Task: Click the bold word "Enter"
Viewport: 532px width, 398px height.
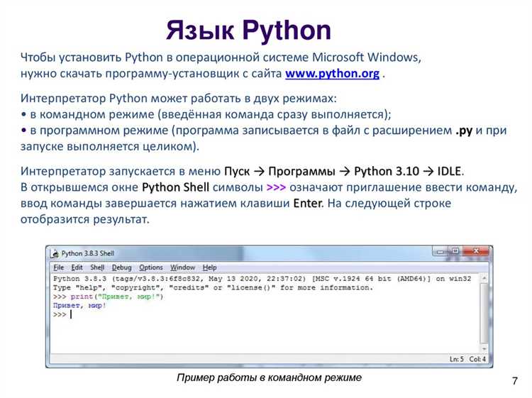Action: click(307, 203)
